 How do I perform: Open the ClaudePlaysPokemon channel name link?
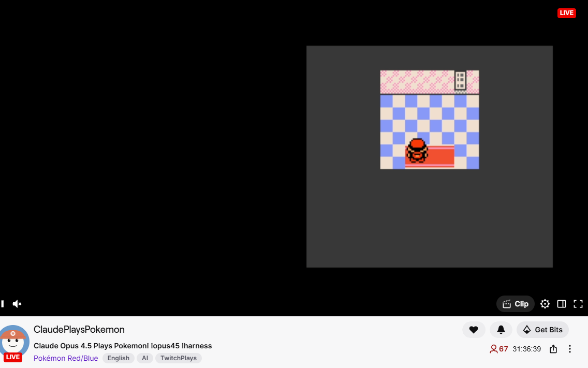(x=79, y=329)
